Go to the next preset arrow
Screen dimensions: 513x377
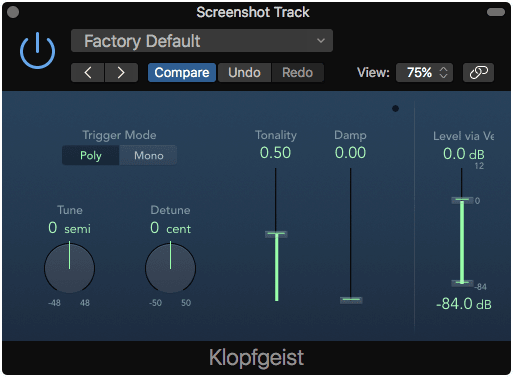point(121,72)
